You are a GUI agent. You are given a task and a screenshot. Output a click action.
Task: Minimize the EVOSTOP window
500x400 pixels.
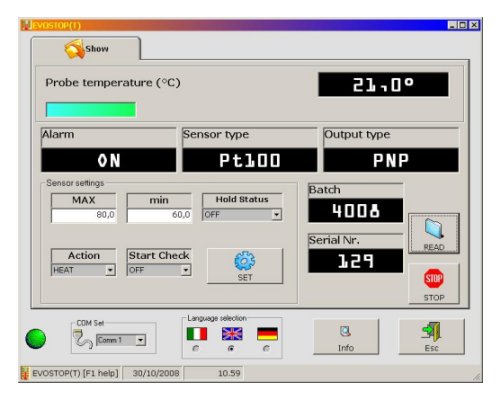coord(452,25)
